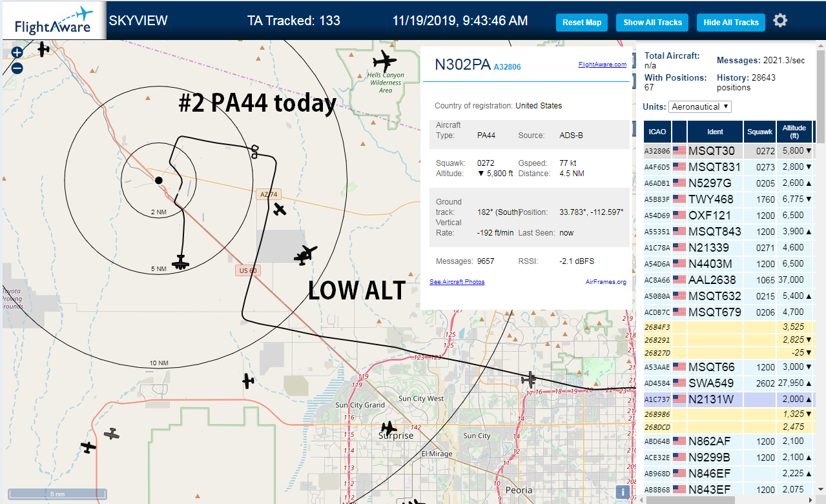The image size is (826, 504).
Task: Select the gray aircraft icon at lower left
Action: pos(112,434)
